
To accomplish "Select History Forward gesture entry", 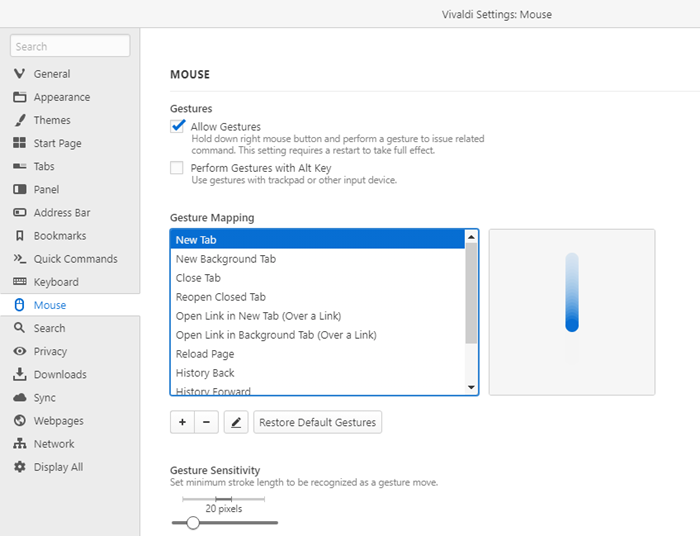I will tap(317, 389).
